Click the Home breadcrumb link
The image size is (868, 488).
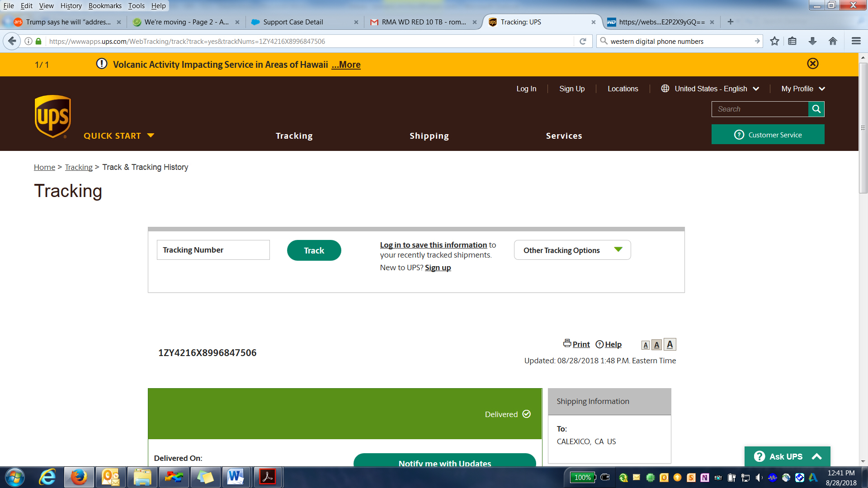pos(44,167)
